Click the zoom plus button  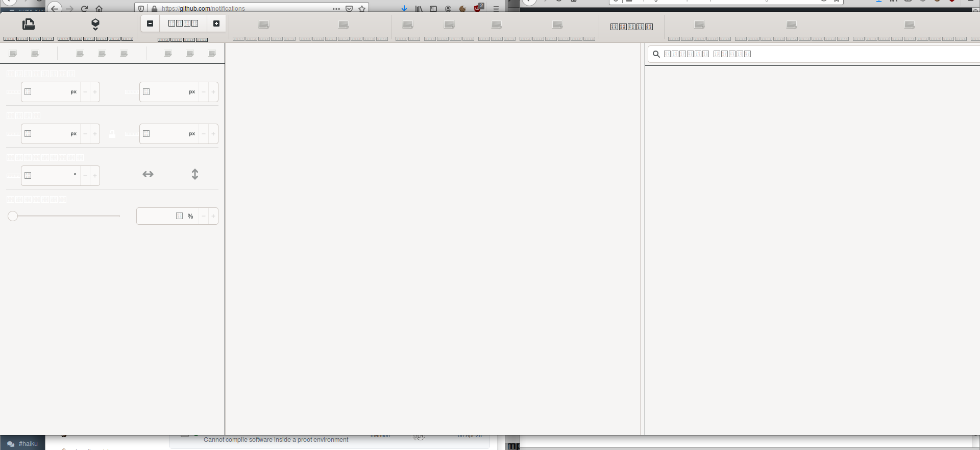click(x=216, y=23)
